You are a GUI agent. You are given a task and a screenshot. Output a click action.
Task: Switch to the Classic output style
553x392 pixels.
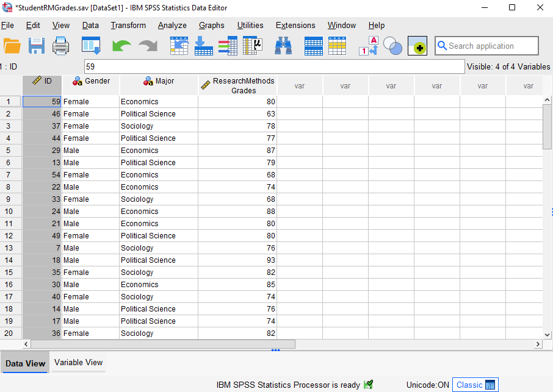[475, 385]
